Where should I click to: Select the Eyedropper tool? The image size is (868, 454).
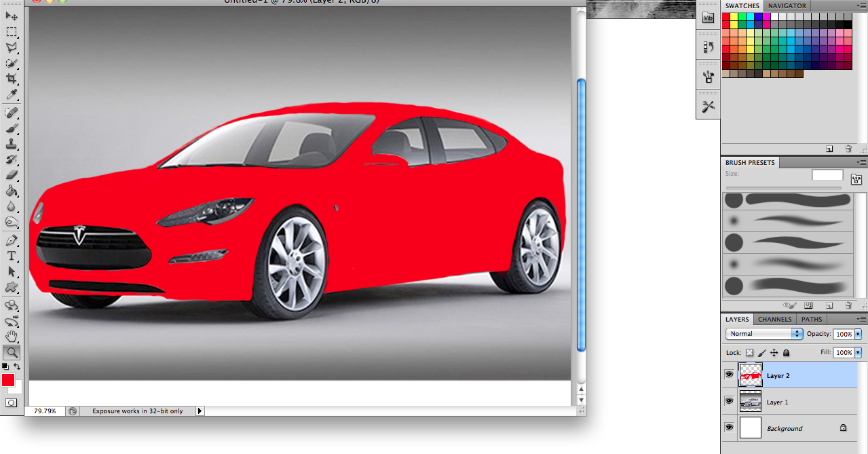pyautogui.click(x=12, y=94)
